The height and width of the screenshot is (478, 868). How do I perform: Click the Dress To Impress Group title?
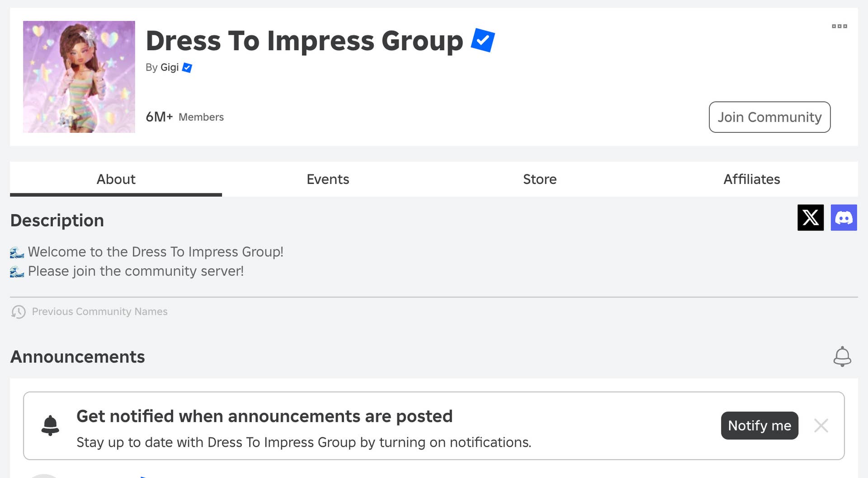point(304,41)
